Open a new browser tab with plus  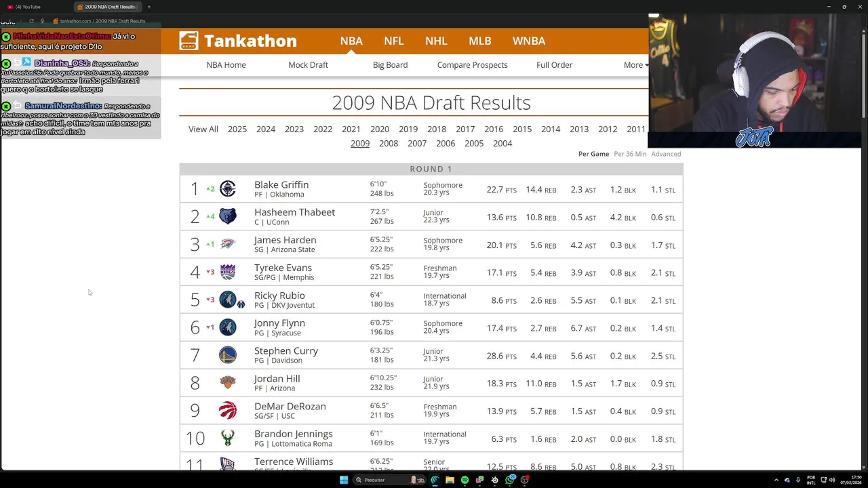click(x=149, y=7)
